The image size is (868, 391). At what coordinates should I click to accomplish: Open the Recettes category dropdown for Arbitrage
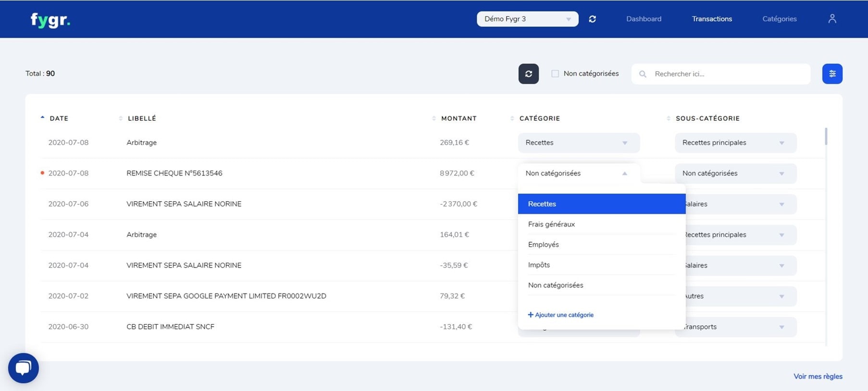pyautogui.click(x=579, y=143)
